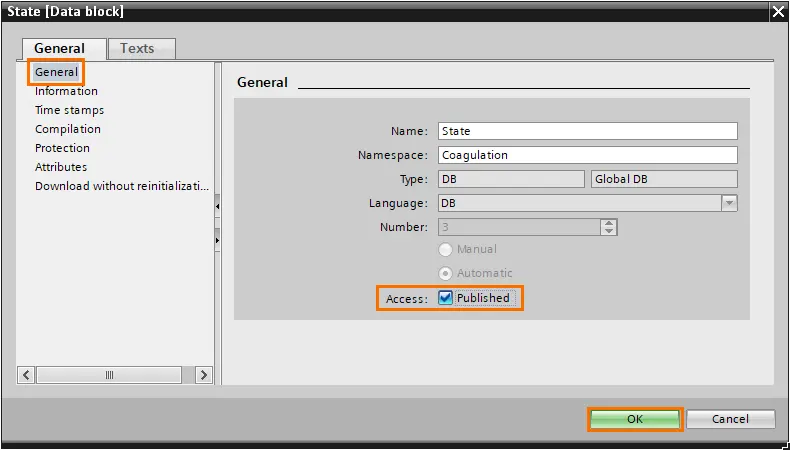Select the Automatic numbering radio button

[445, 273]
